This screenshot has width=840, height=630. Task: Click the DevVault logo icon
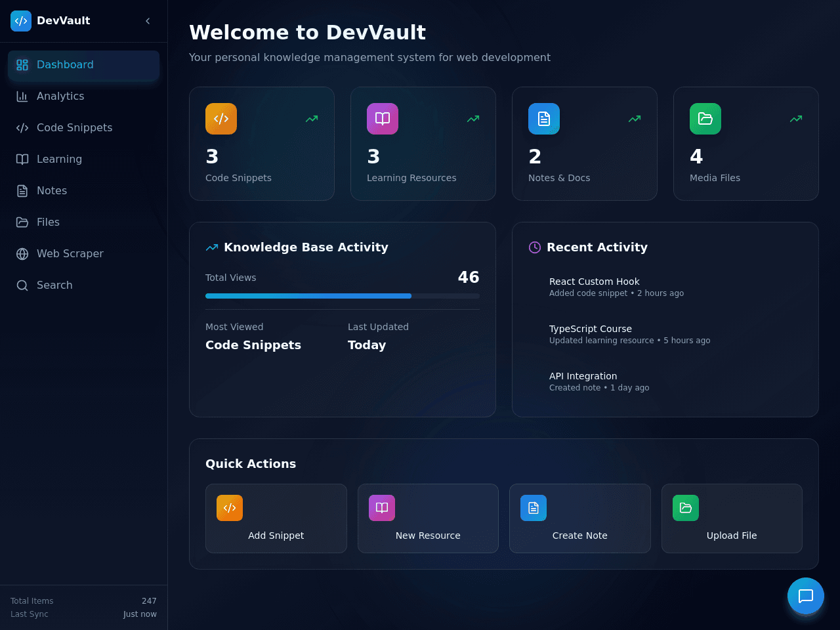21,21
